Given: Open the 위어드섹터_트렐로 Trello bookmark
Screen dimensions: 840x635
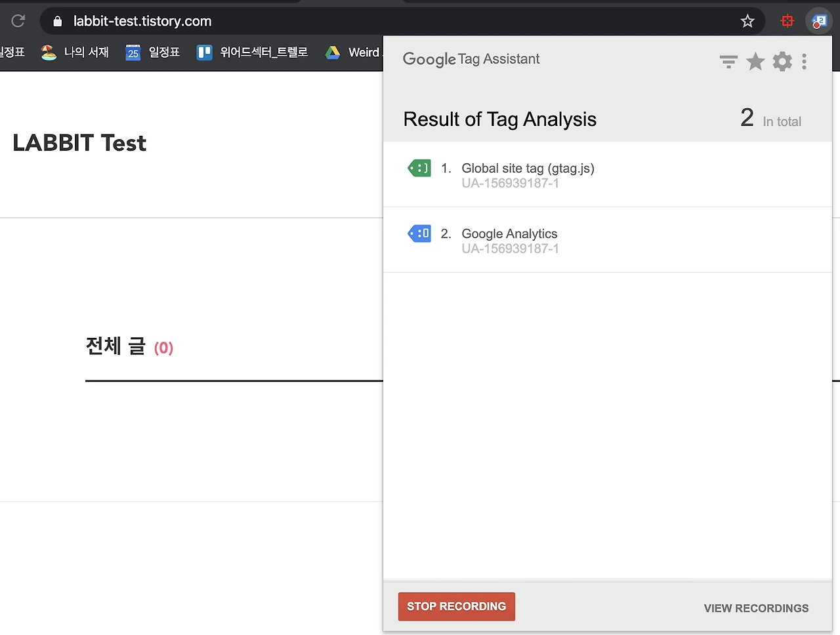Looking at the screenshot, I should click(x=253, y=52).
